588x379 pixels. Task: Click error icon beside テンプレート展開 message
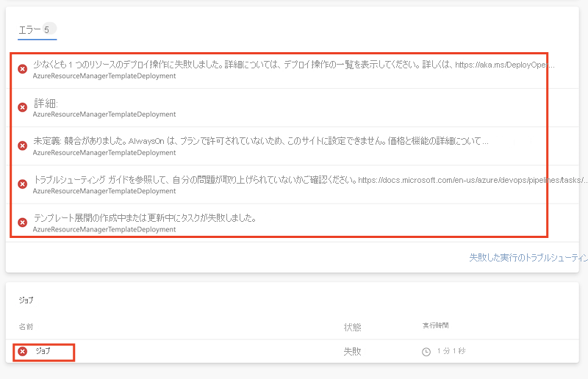(x=23, y=223)
